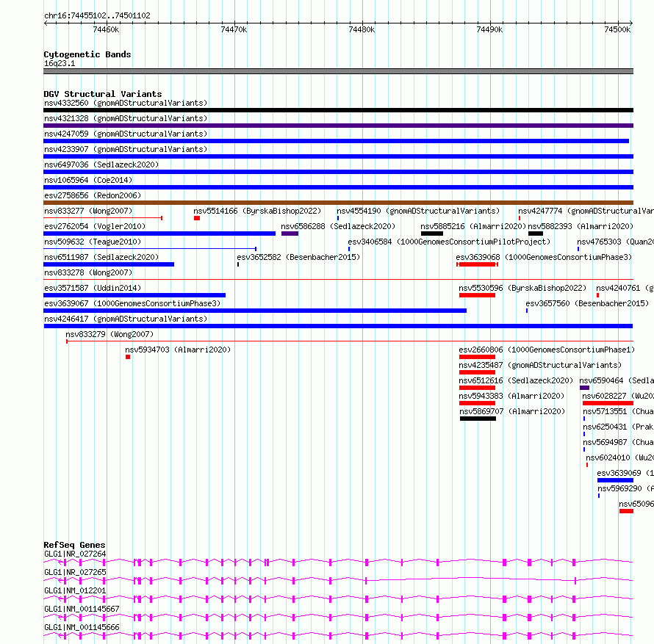Click esv3657560 (Besenbacher2015) label
The height and width of the screenshot is (644, 654).
tap(587, 303)
